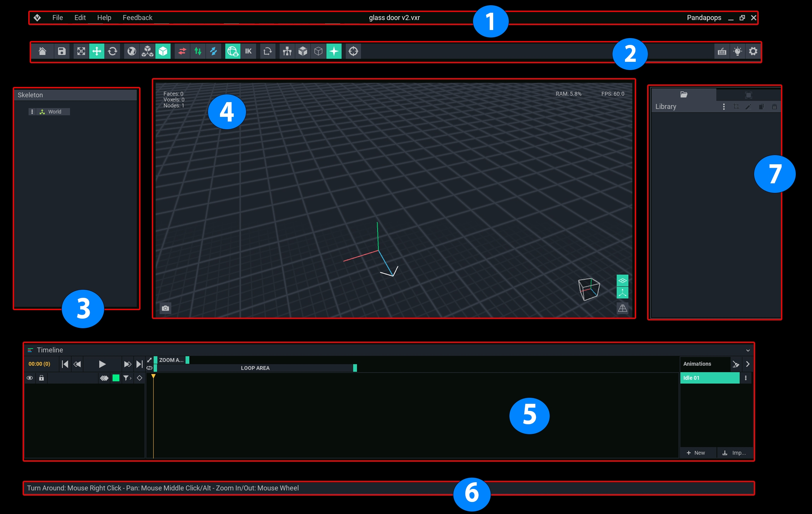The height and width of the screenshot is (514, 812).
Task: Toggle the timeline lock icon
Action: (41, 378)
